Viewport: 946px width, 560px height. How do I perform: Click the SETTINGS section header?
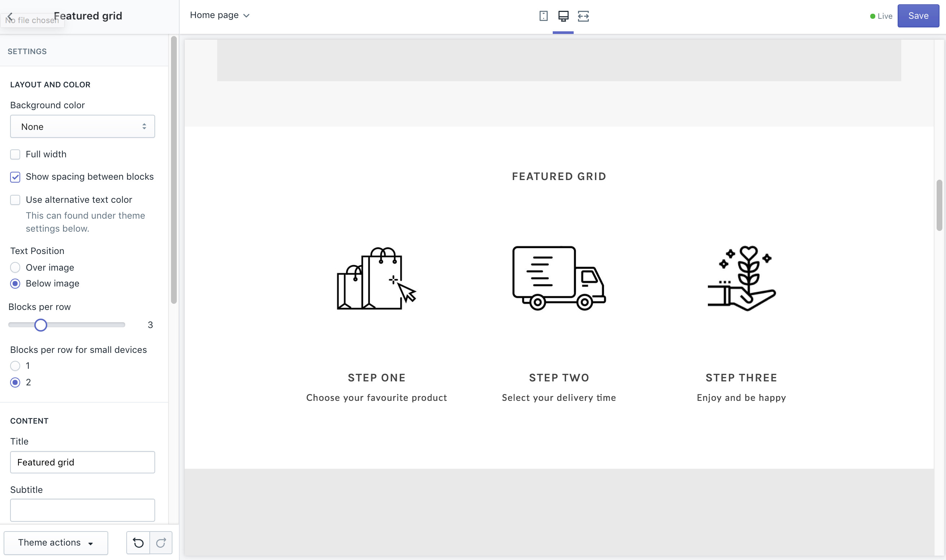[27, 51]
